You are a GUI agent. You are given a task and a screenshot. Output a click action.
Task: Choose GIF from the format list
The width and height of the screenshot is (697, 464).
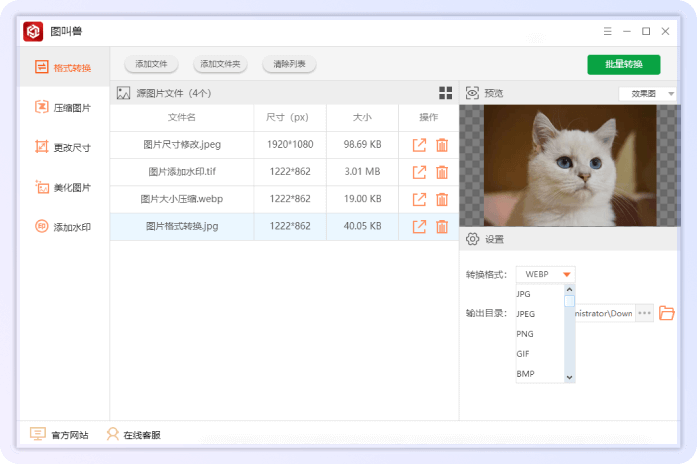pos(540,354)
